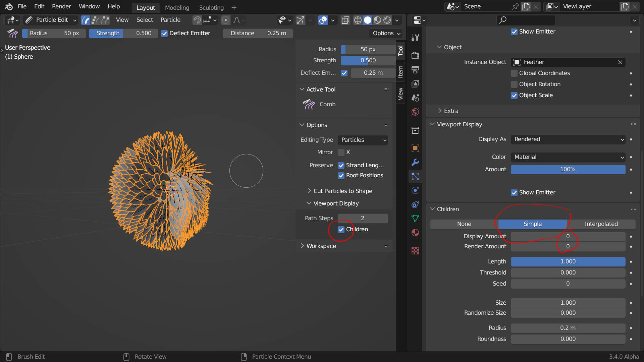Screen dimensions: 644x362
Task: Remove the Feather instance object with the X
Action: (620, 62)
